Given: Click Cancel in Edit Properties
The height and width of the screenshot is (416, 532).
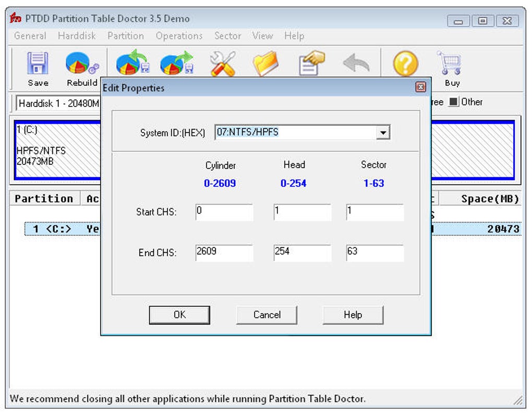Looking at the screenshot, I should click(267, 315).
